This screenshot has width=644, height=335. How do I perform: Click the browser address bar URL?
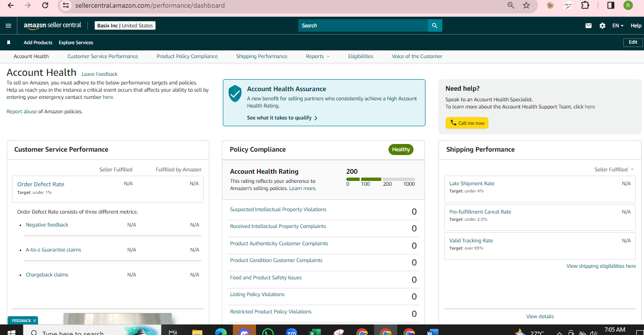click(x=150, y=5)
